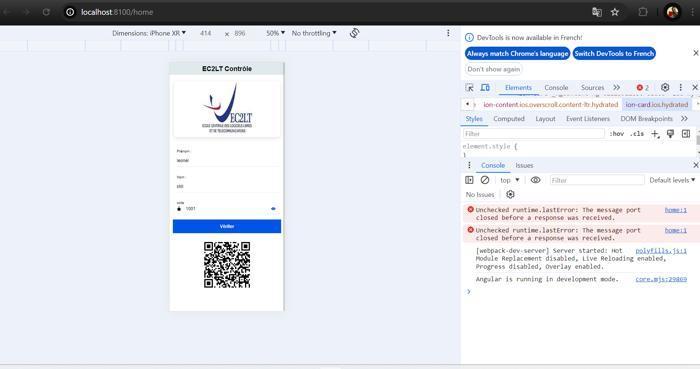
Task: Select ion-content breadcrumb in Elements path
Action: (x=551, y=104)
